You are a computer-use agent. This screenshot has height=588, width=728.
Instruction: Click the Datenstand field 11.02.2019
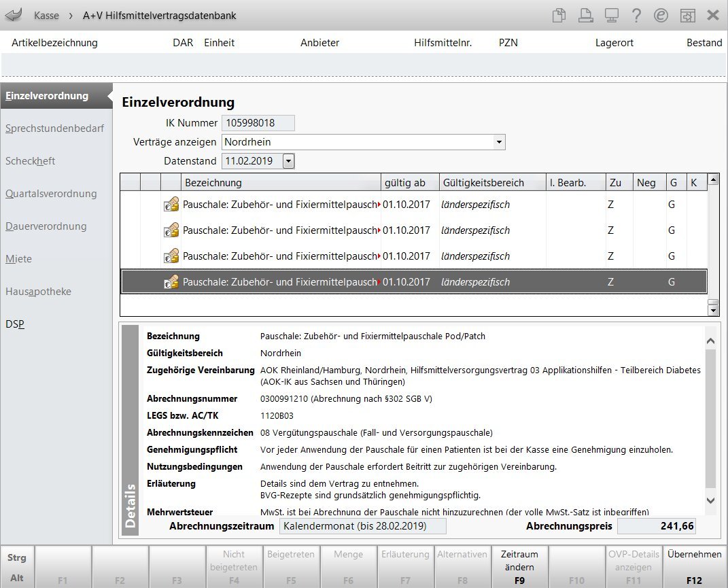tap(252, 161)
